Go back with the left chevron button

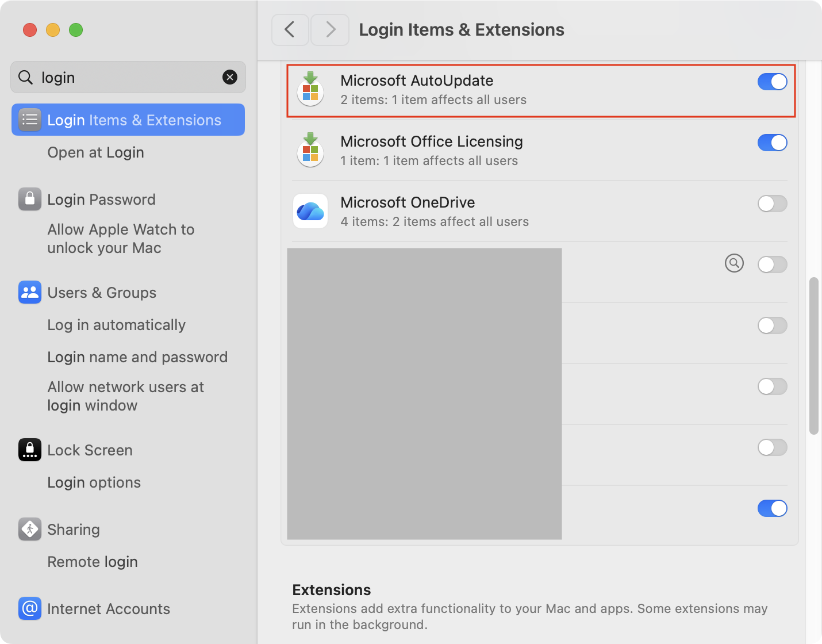click(290, 30)
